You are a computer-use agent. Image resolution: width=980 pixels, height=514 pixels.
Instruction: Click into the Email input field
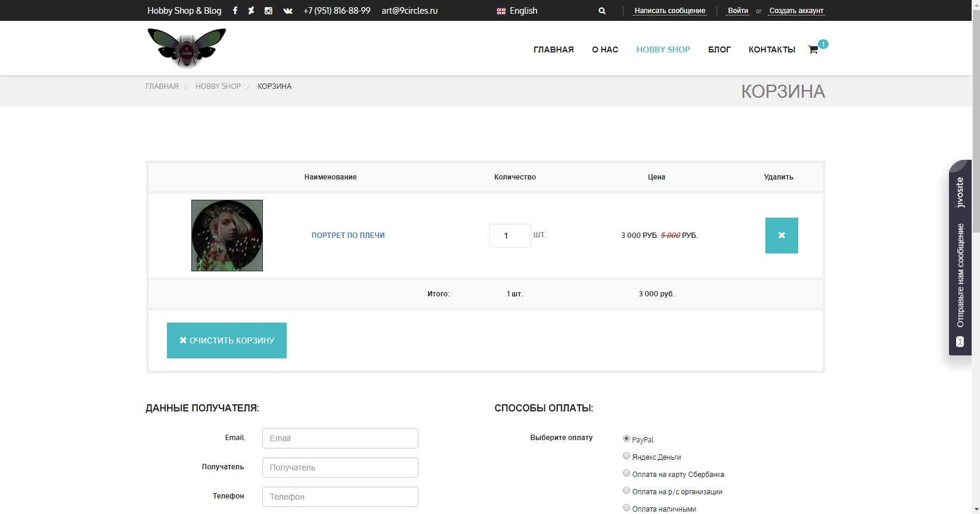click(x=340, y=438)
